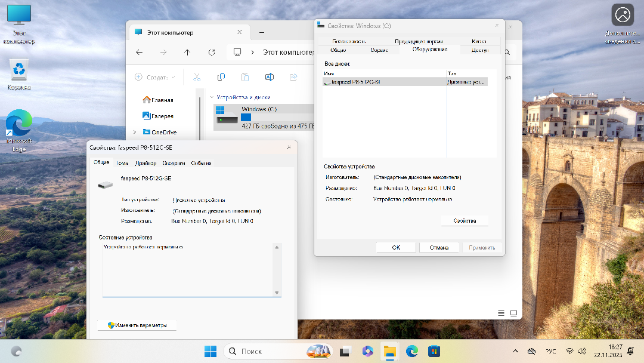Image resolution: width=644 pixels, height=363 pixels.
Task: Go up one level with the Up arrow
Action: pos(187,53)
